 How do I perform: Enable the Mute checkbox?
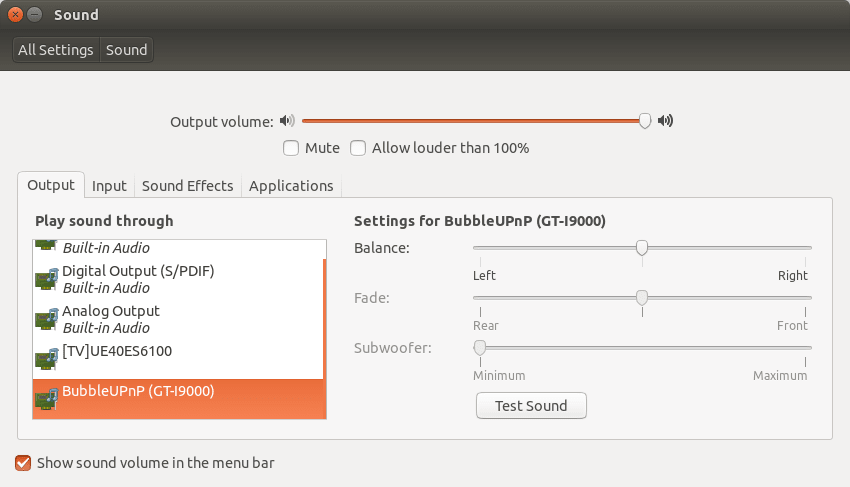point(291,148)
